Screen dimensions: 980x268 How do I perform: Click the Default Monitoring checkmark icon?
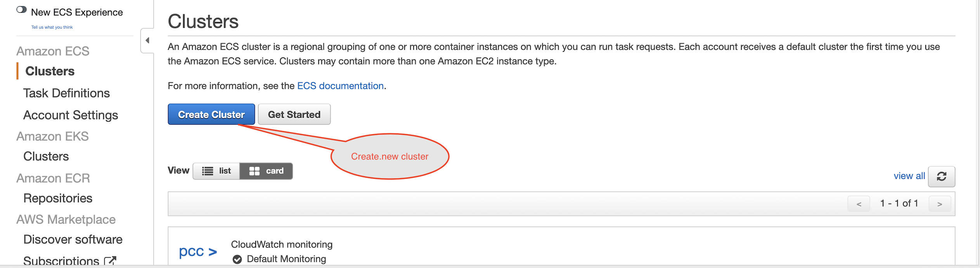237,259
